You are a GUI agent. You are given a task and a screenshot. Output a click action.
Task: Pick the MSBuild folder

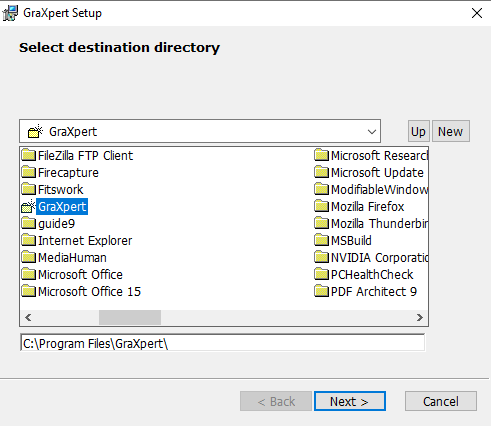(x=343, y=240)
